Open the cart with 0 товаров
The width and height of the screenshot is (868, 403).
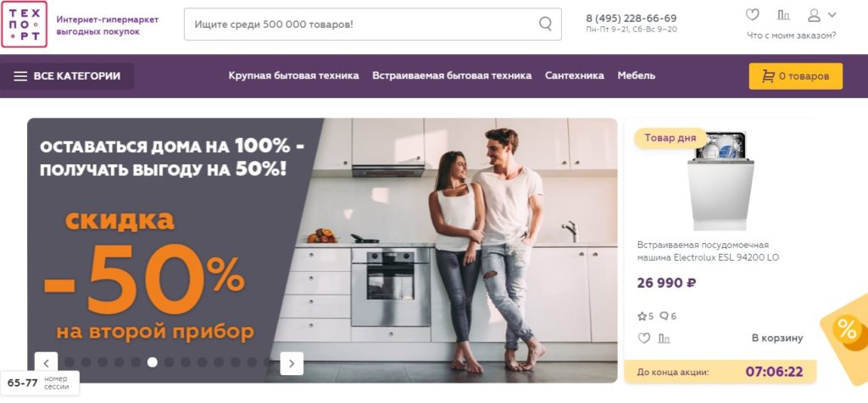[795, 76]
